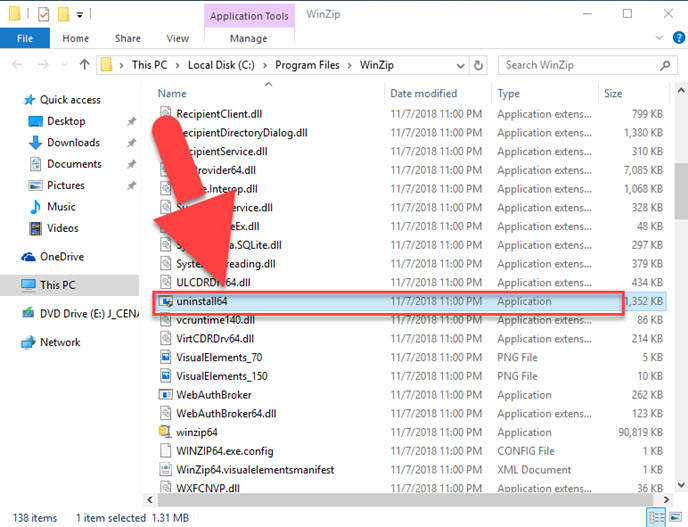Click the vertical scrollbar up arrow
Screen dimensions: 688x527
[x=681, y=91]
